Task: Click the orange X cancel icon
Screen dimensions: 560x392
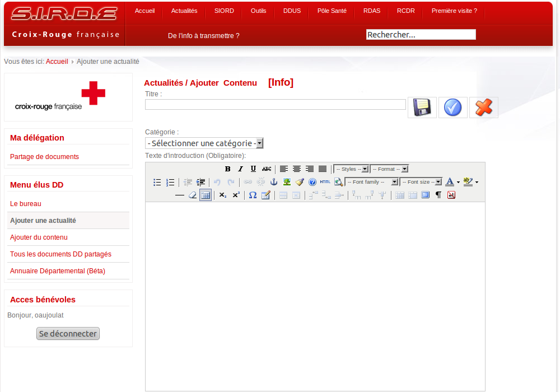Action: click(483, 107)
